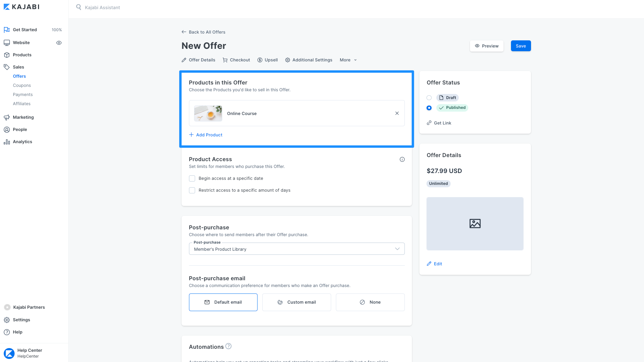
Task: Click the Unlimited badge
Action: (x=438, y=184)
